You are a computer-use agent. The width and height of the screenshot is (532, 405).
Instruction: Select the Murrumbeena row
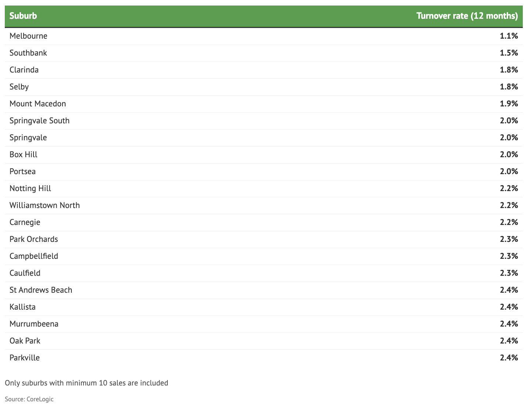34,324
